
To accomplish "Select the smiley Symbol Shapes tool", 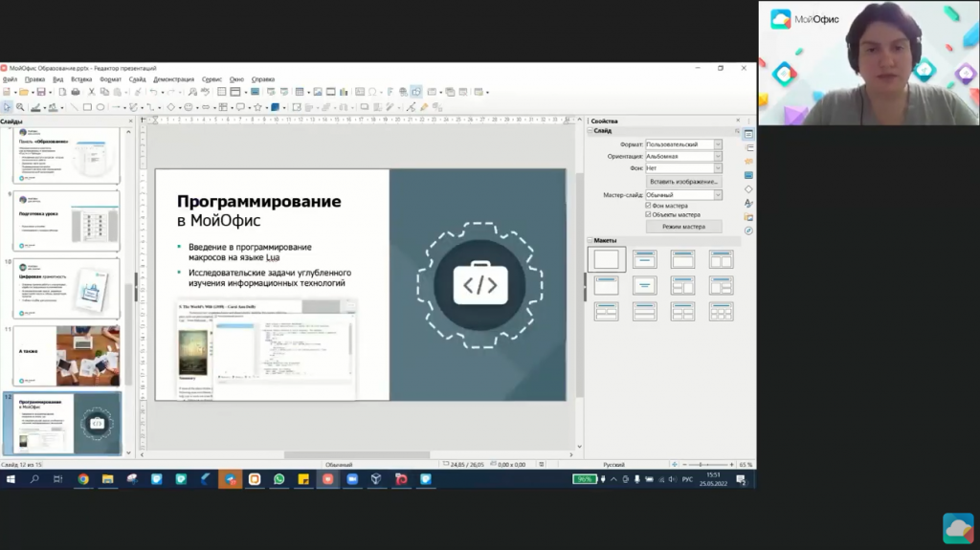I will (189, 107).
